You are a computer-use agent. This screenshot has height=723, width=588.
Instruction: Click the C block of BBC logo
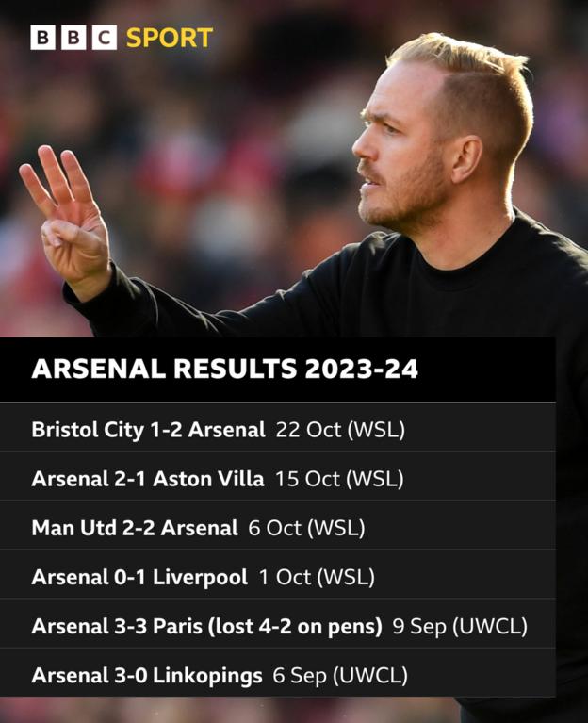[105, 38]
